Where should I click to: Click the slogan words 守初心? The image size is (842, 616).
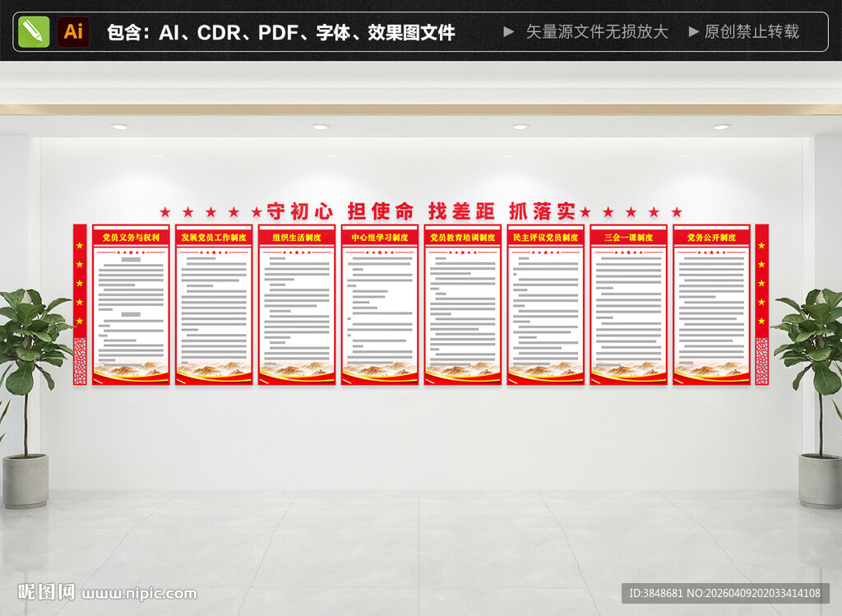[x=300, y=211]
